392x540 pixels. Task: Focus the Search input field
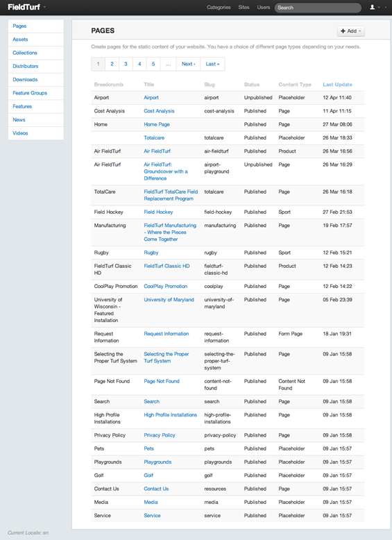(x=318, y=8)
